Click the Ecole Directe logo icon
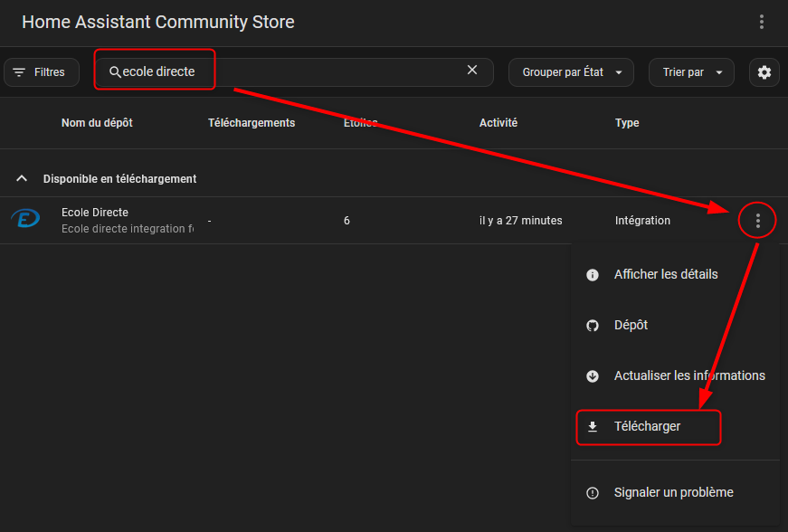This screenshot has height=532, width=788. [25, 219]
